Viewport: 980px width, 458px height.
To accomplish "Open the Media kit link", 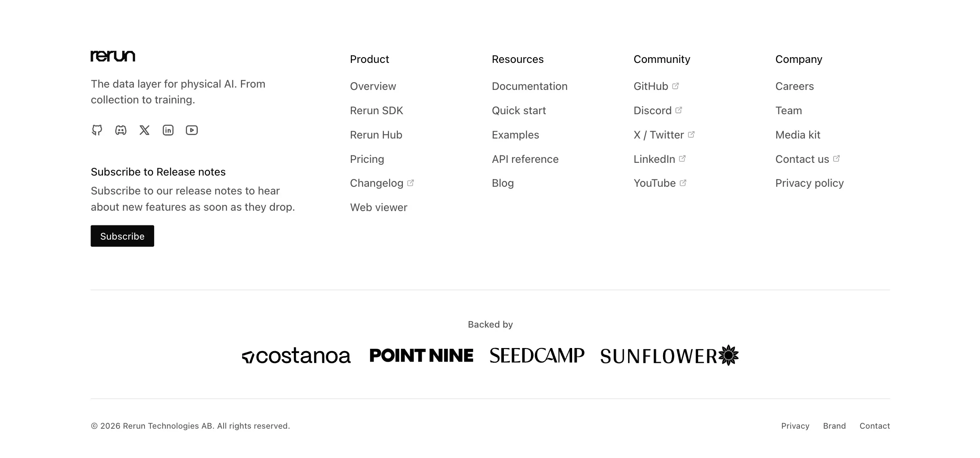I will (798, 135).
